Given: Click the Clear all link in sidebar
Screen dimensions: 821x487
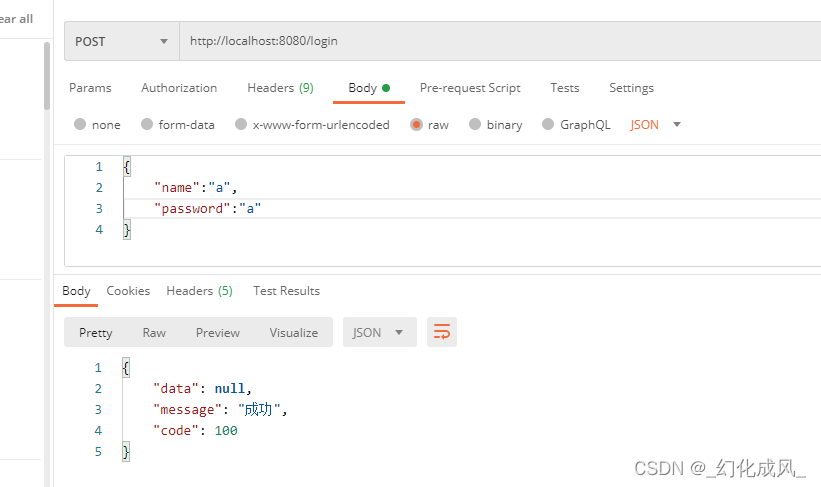Looking at the screenshot, I should (16, 19).
